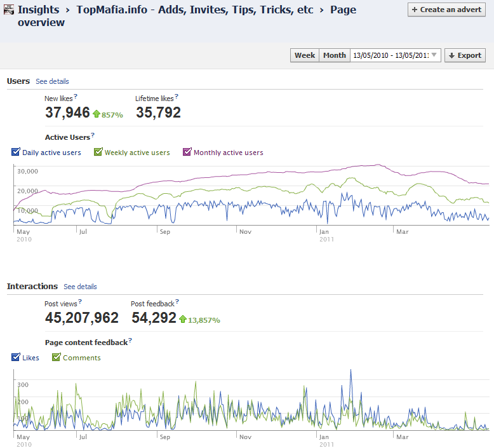Open See details for Interactions

coord(80,287)
